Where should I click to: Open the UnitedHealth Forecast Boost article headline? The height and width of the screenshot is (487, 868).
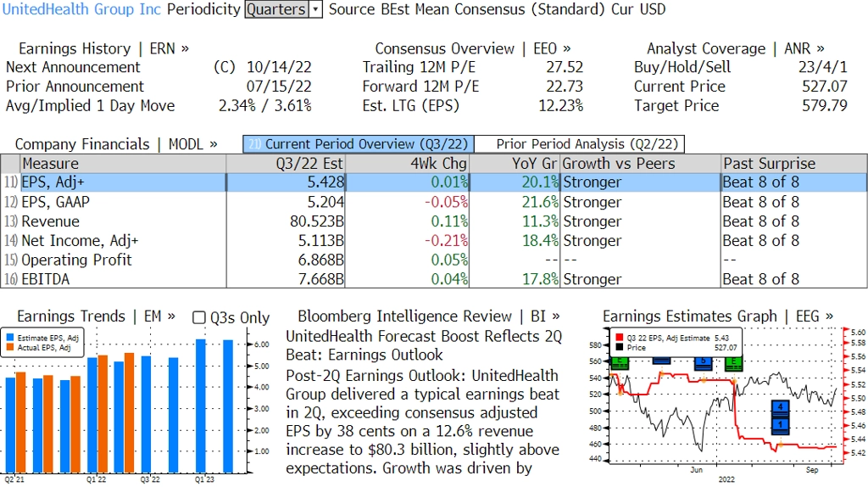coord(424,345)
